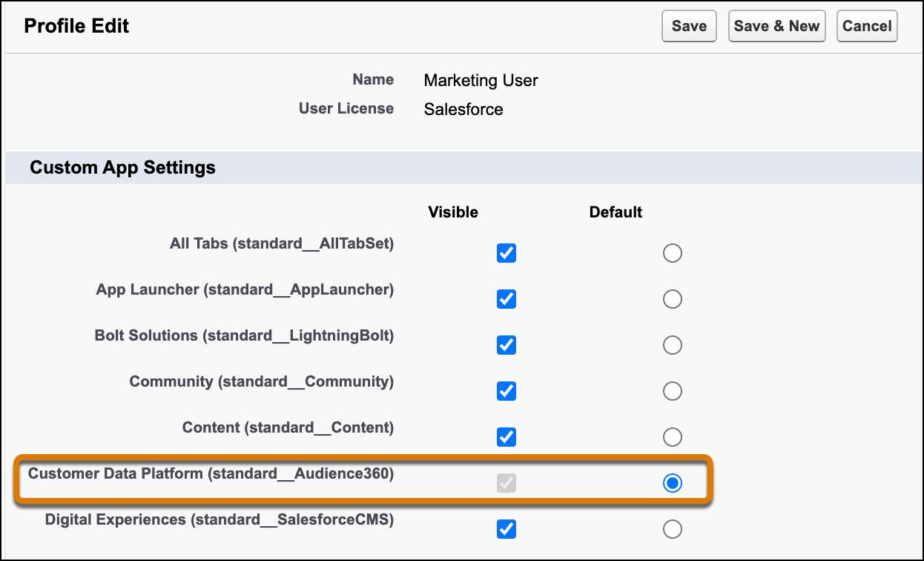
Task: Make Digital Experiences the default app
Action: [x=673, y=529]
